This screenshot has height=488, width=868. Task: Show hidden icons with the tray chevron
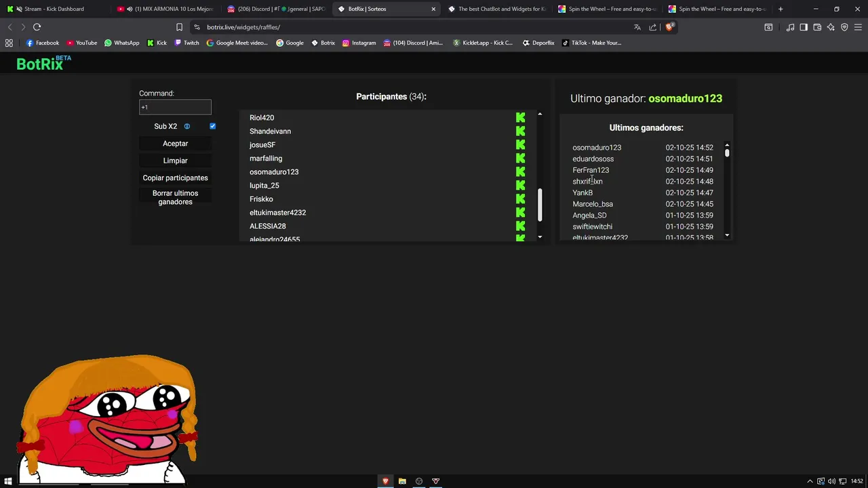[x=809, y=481]
